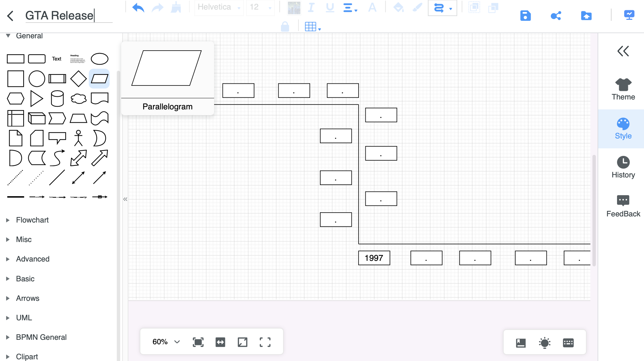The image size is (644, 361).
Task: Select the actor stick figure shape
Action: pos(79,138)
